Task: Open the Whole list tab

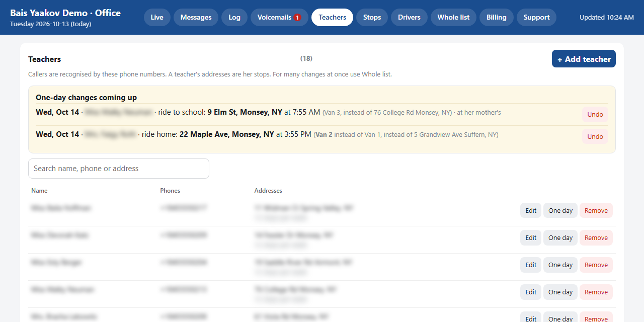Action: (x=453, y=17)
